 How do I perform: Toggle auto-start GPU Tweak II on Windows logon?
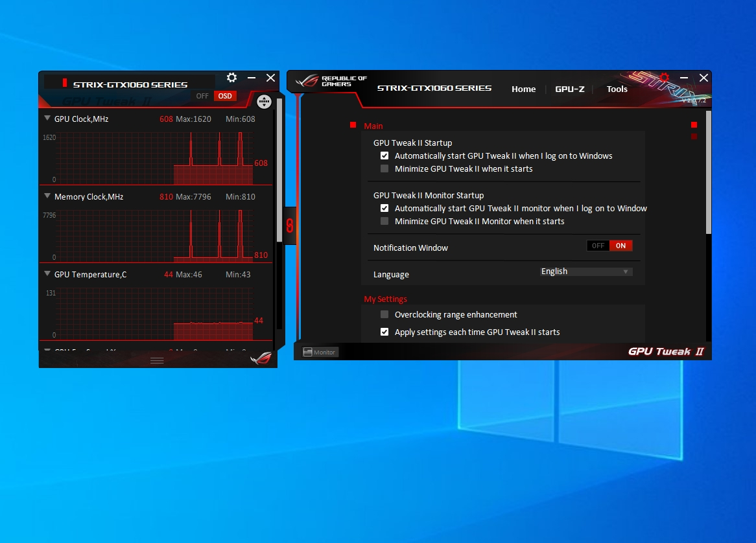pyautogui.click(x=384, y=156)
